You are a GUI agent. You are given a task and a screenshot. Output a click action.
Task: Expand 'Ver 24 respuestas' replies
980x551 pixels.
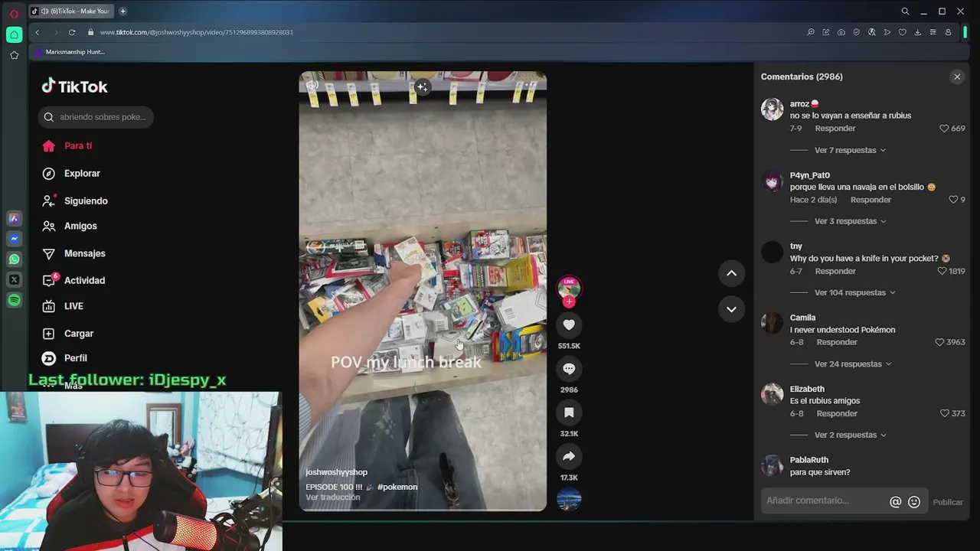[x=853, y=364]
